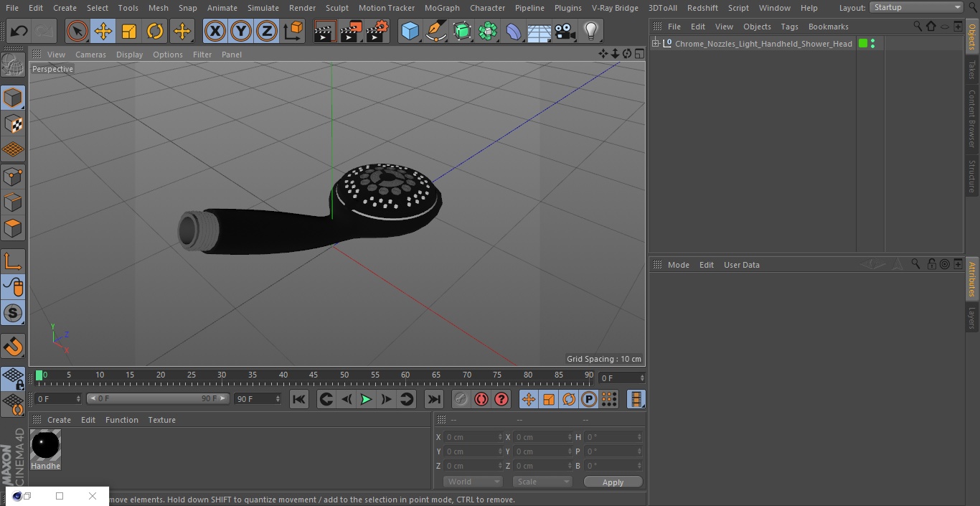Switch to Polygons mode
The width and height of the screenshot is (980, 506).
(x=13, y=228)
